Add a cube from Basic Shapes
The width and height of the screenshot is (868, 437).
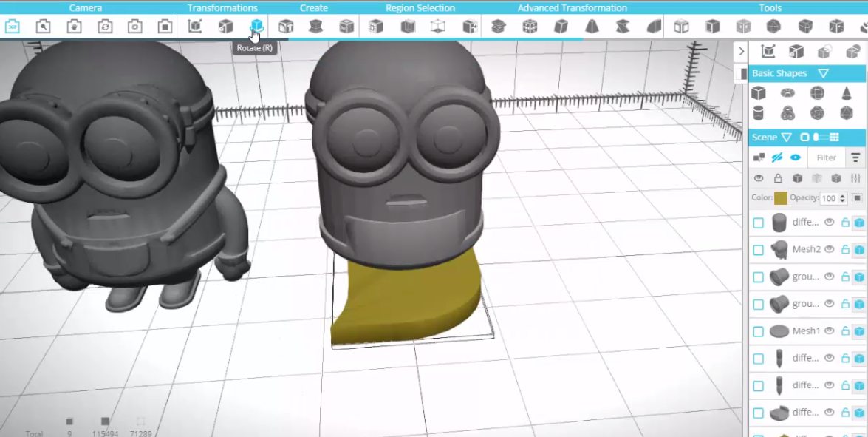click(x=759, y=93)
